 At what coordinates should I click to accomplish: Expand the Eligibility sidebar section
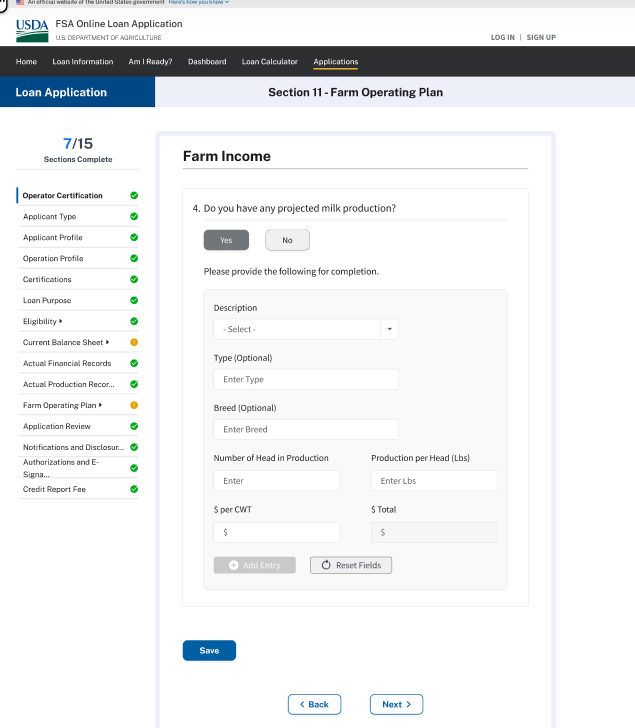tap(61, 321)
